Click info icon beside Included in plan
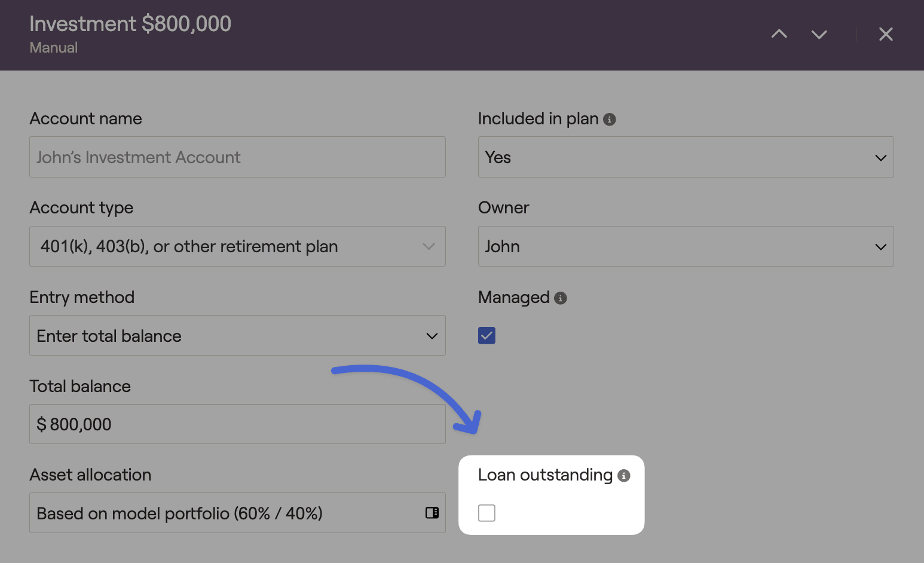924x563 pixels. (610, 120)
